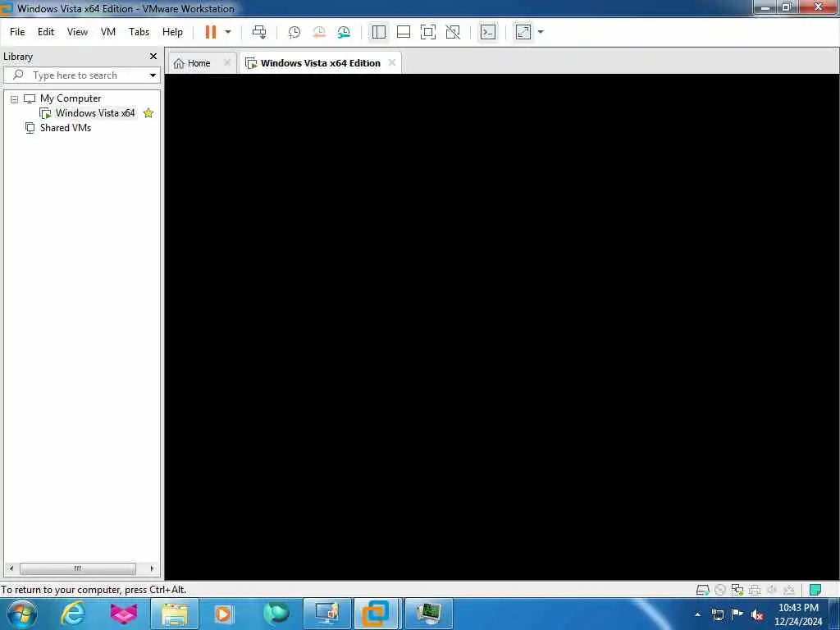Open the library search filter dropdown
Image resolution: width=840 pixels, height=630 pixels.
point(153,75)
